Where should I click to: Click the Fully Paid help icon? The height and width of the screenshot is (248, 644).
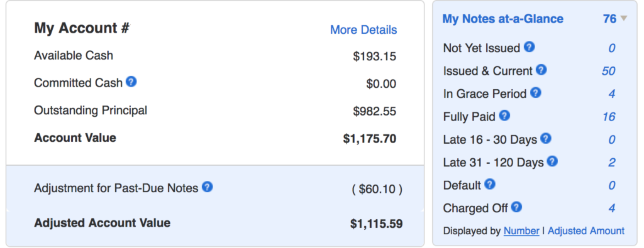pos(504,116)
